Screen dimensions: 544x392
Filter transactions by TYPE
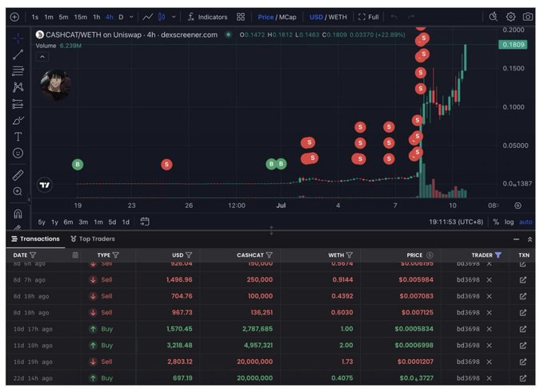(x=115, y=255)
